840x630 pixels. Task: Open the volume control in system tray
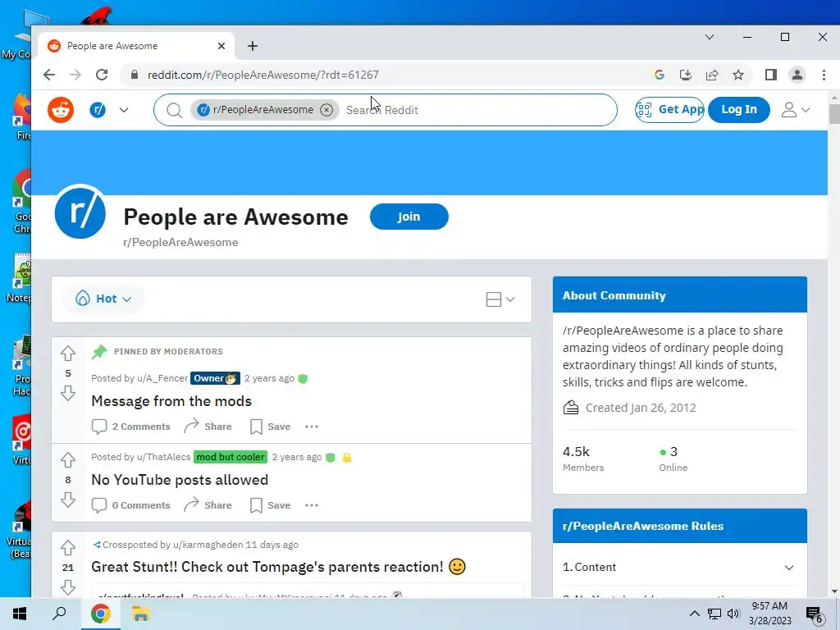click(733, 614)
